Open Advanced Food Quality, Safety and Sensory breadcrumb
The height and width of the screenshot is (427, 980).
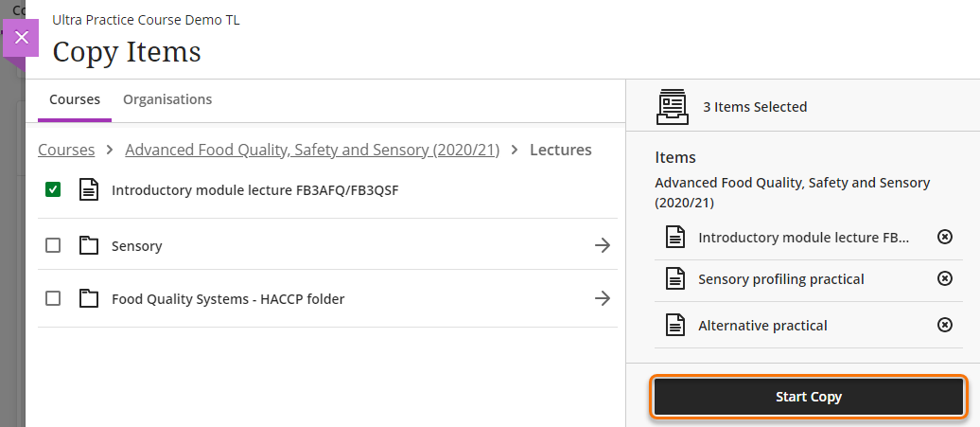tap(312, 150)
